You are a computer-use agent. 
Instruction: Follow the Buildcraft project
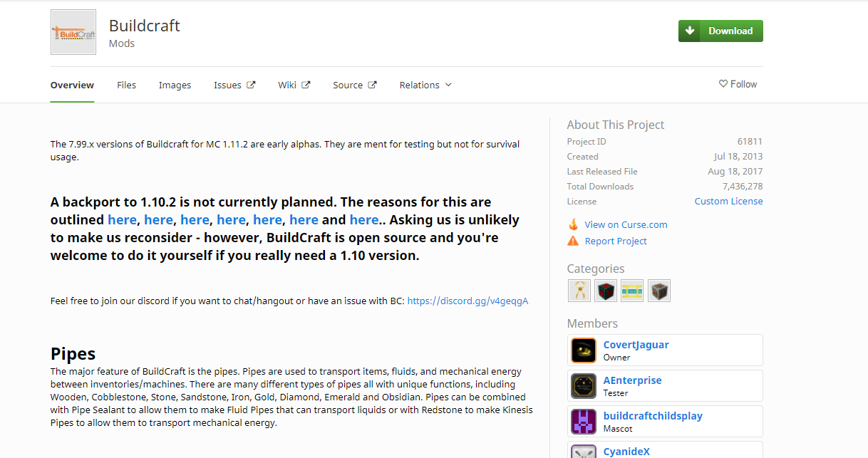738,84
